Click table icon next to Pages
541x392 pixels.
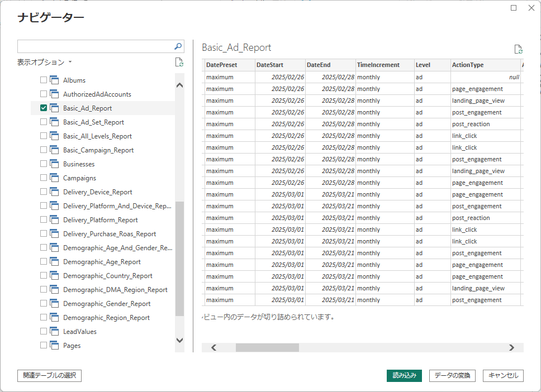click(54, 345)
